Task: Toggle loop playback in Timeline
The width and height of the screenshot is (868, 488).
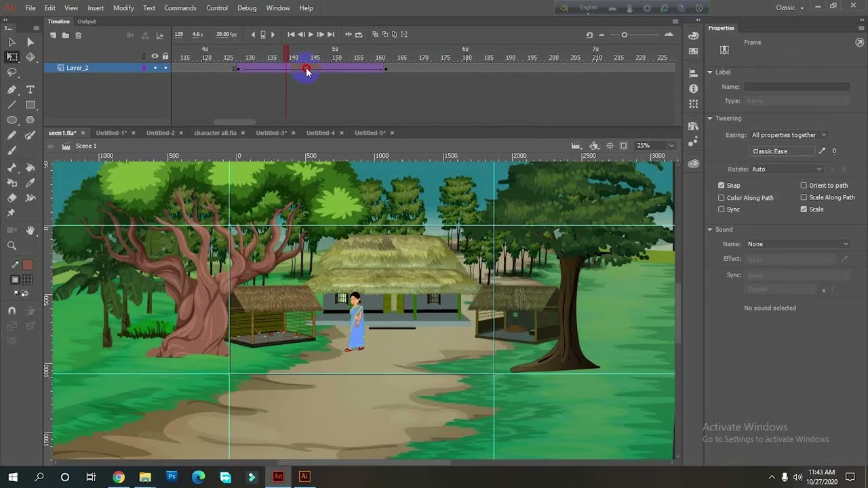Action: [359, 35]
